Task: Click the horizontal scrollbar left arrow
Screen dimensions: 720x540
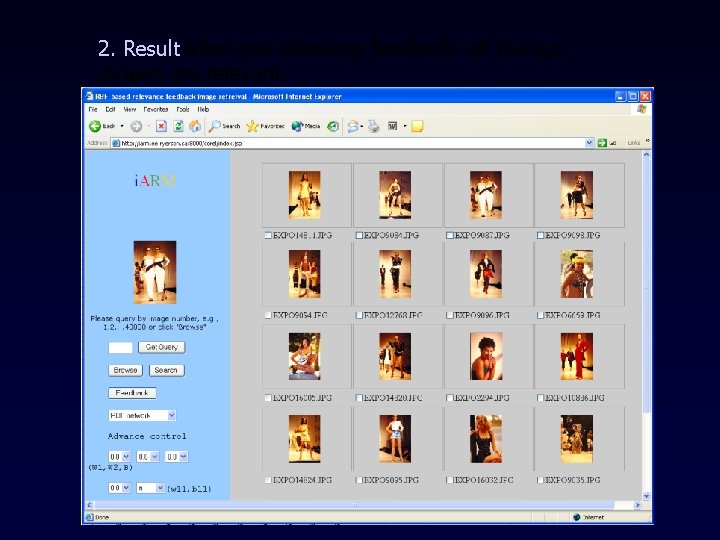Action: point(89,505)
